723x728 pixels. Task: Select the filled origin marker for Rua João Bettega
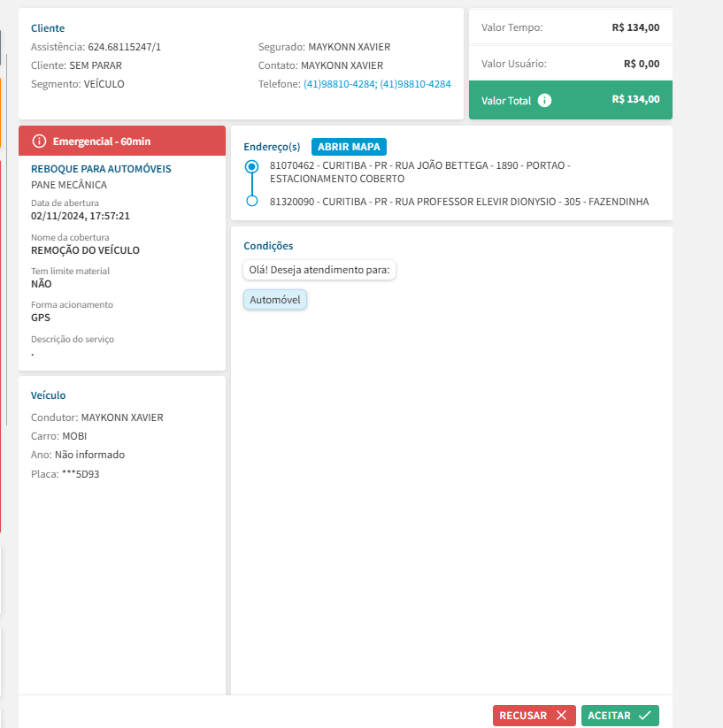(252, 166)
